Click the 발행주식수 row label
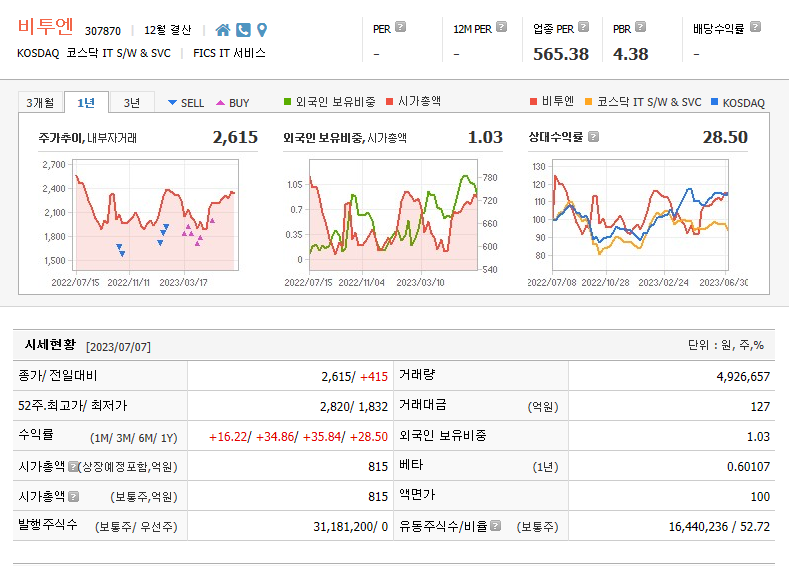Image resolution: width=790 pixels, height=566 pixels. click(48, 525)
